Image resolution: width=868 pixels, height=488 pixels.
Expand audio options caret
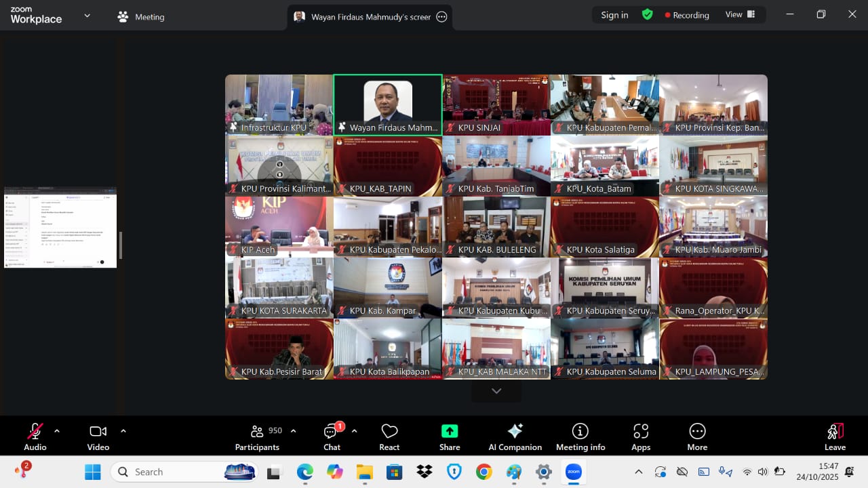click(57, 431)
